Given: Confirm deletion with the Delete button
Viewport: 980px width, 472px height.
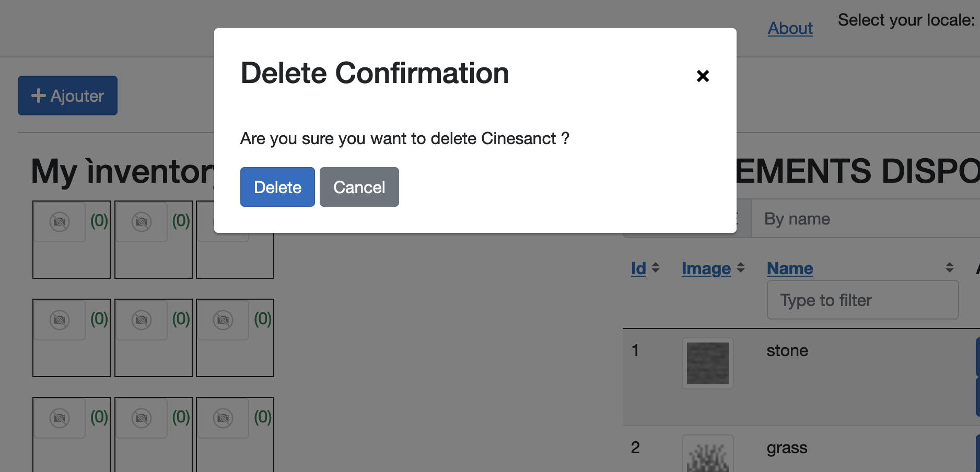Looking at the screenshot, I should (277, 187).
